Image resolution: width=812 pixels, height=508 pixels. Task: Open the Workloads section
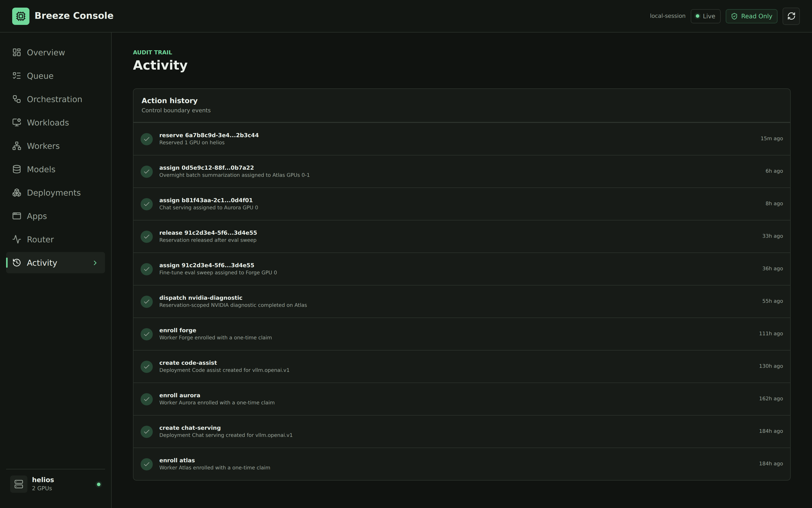[x=55, y=123]
